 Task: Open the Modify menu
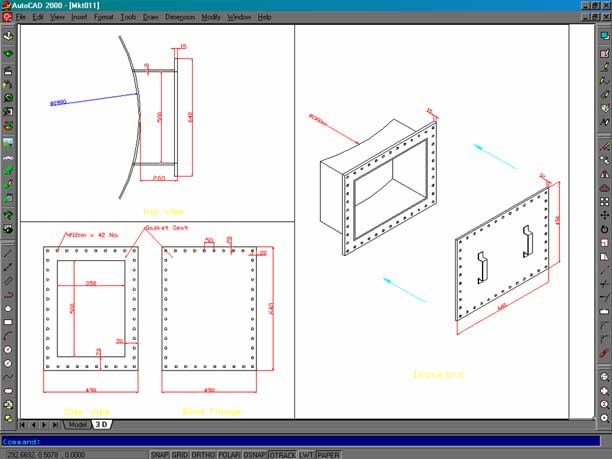pyautogui.click(x=211, y=17)
